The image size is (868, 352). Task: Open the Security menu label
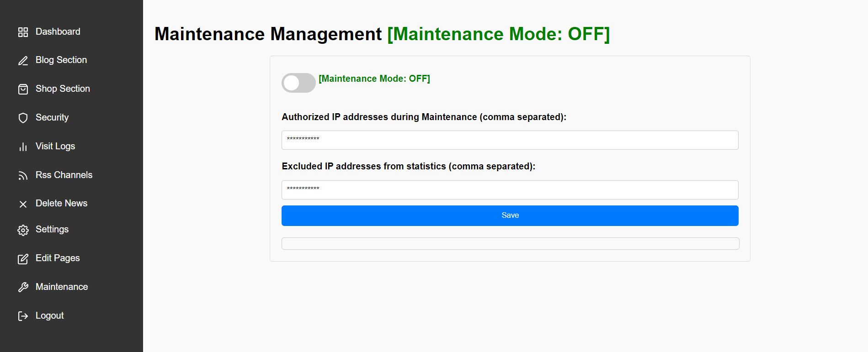tap(52, 117)
